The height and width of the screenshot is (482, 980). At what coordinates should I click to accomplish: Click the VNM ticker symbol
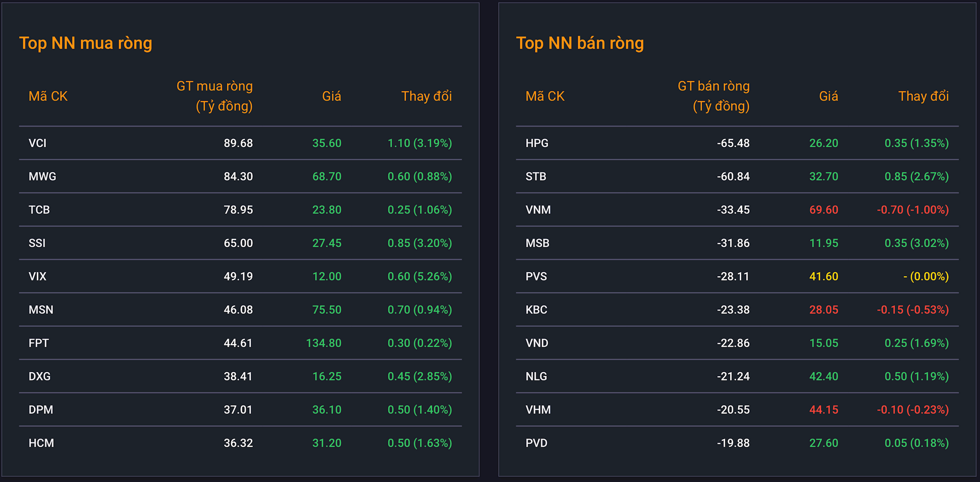click(x=538, y=210)
